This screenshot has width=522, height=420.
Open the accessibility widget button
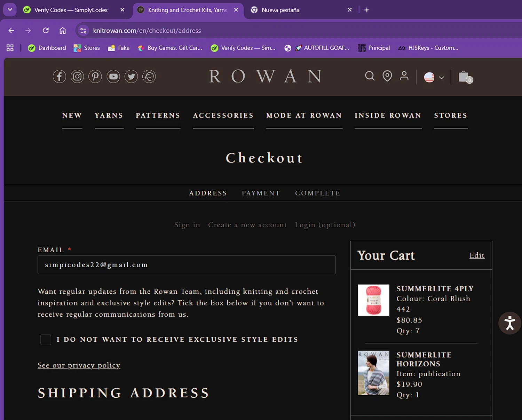pyautogui.click(x=510, y=323)
